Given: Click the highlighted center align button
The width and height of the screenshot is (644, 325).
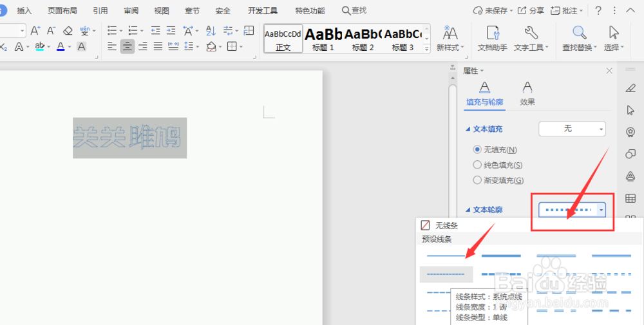Looking at the screenshot, I should point(128,46).
